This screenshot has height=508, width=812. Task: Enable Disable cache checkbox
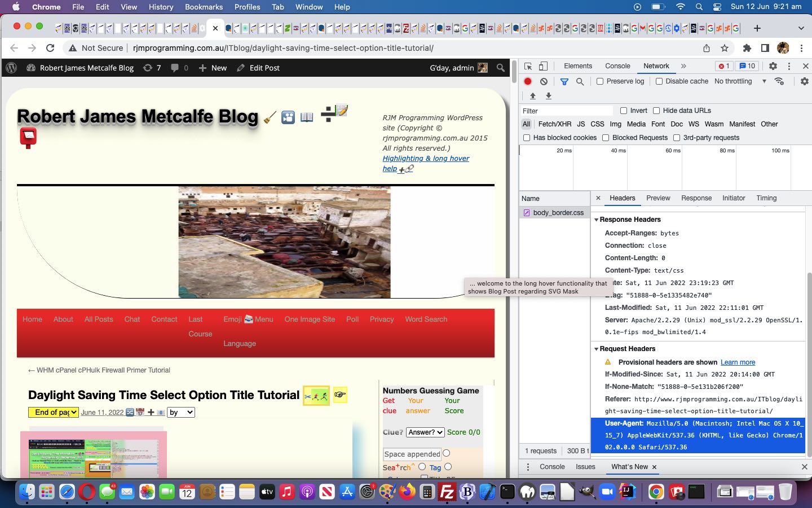pos(659,81)
